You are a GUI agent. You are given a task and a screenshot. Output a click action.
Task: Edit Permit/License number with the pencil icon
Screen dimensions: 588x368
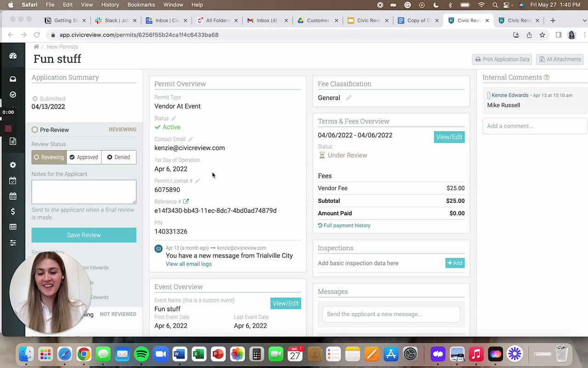click(198, 181)
